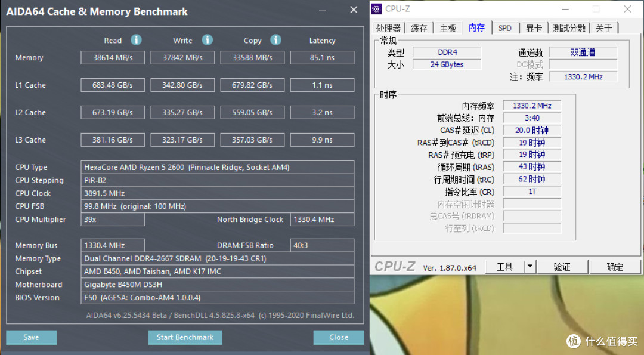The width and height of the screenshot is (644, 355).
Task: Click the L3 Cache Copy value 357.03 GB/s
Action: [252, 140]
